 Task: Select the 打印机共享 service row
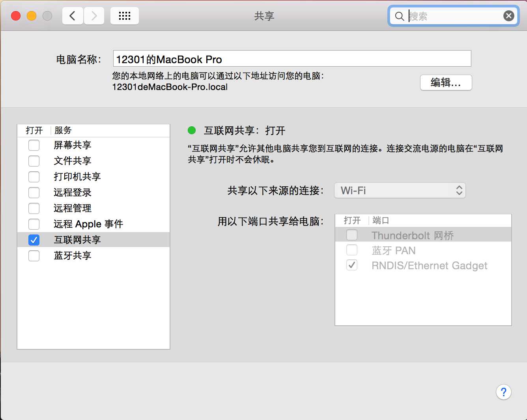tap(93, 177)
